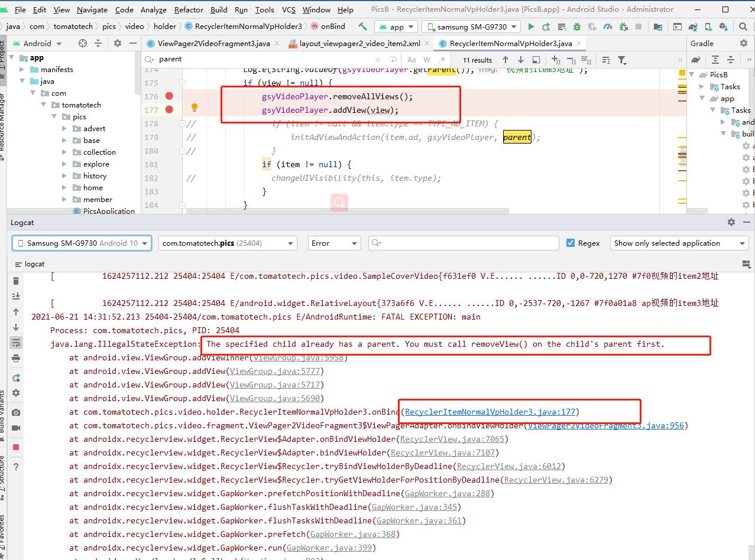This screenshot has height=560, width=755.
Task: Click the yellow lightbulb intention icon
Action: (x=194, y=108)
